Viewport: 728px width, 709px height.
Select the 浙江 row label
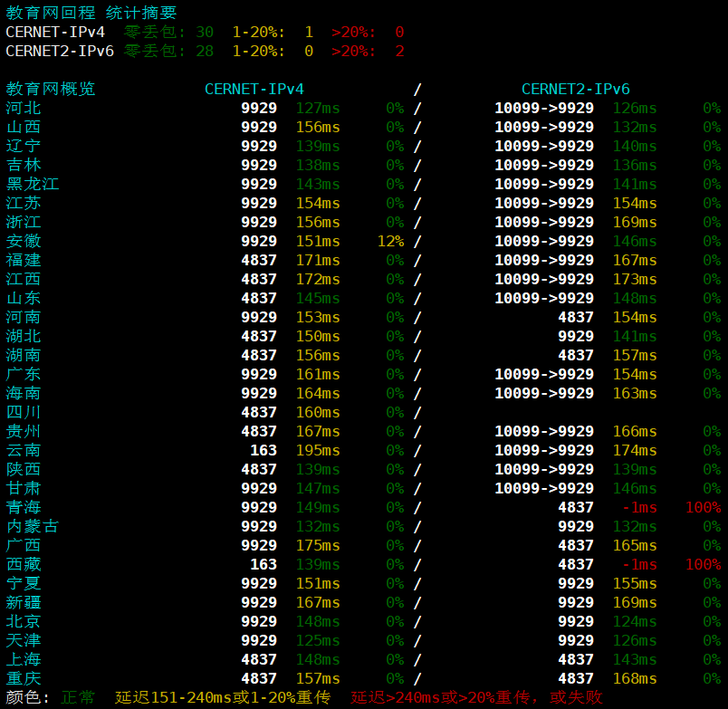click(x=24, y=222)
